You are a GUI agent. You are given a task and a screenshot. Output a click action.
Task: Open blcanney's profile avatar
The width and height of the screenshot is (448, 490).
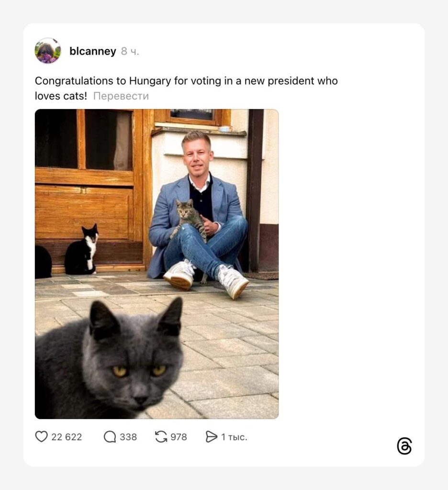(47, 51)
